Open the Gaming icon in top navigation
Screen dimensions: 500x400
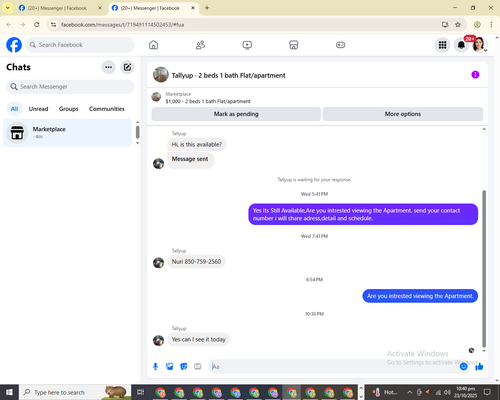click(x=340, y=45)
